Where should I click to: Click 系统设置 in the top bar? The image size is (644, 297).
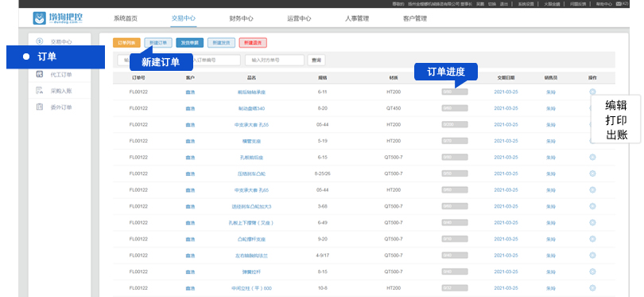tap(526, 4)
